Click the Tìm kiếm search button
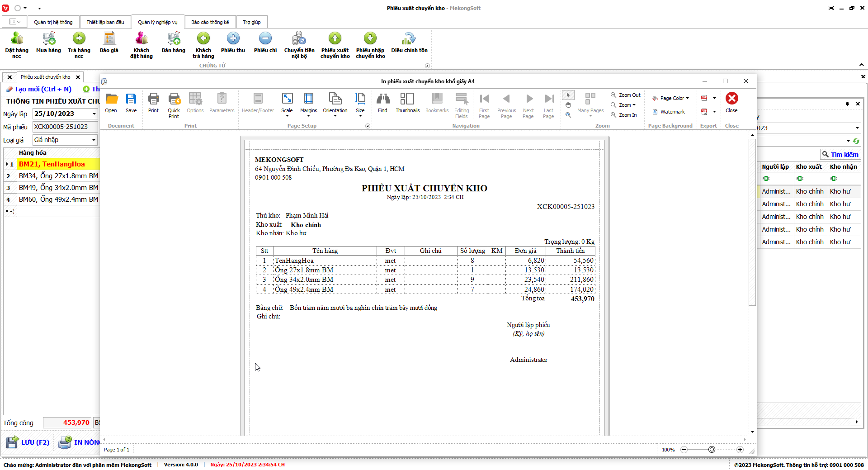868x470 pixels. click(x=840, y=155)
